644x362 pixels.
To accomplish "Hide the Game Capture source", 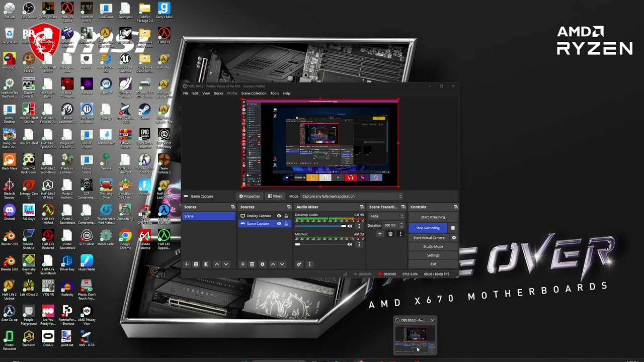I will pos(279,224).
